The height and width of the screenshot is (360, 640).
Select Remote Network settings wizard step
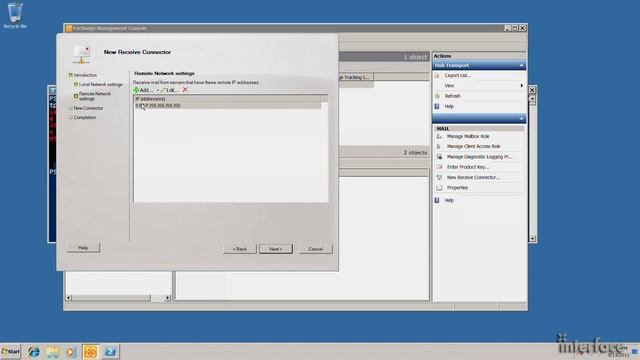pyautogui.click(x=95, y=96)
